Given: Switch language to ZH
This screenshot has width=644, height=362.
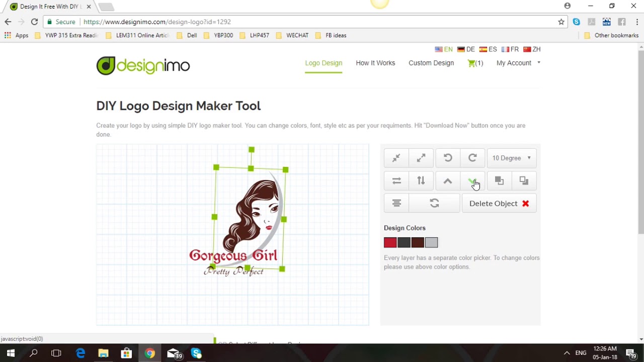Looking at the screenshot, I should [x=532, y=49].
